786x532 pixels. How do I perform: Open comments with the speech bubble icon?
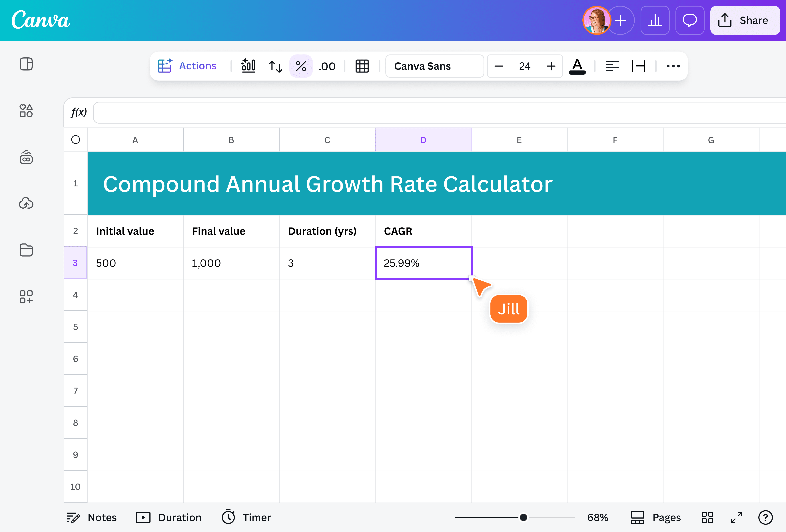point(690,20)
